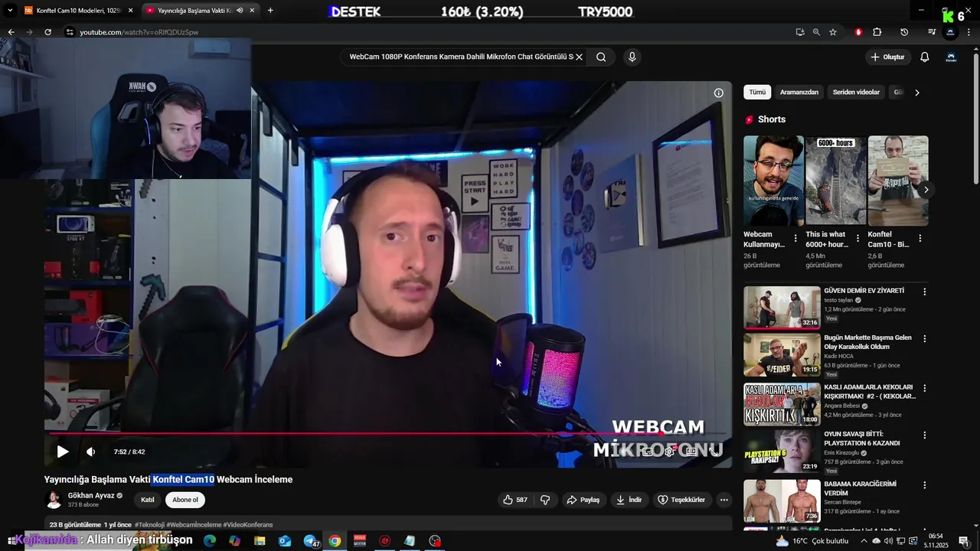Open more actions menu beside Teşekkürler
980x551 pixels.
(x=724, y=500)
